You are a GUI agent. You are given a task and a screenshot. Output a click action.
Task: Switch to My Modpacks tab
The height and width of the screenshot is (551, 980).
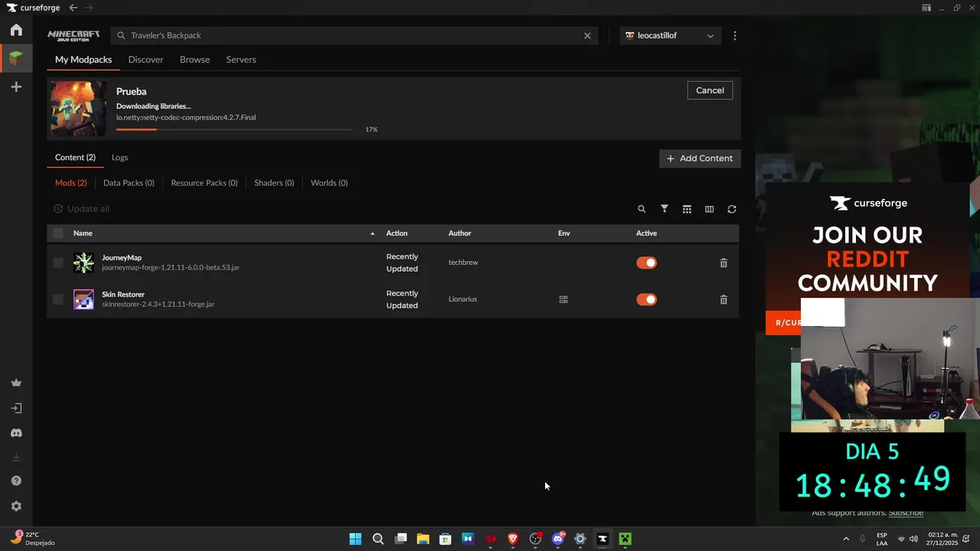pos(83,60)
